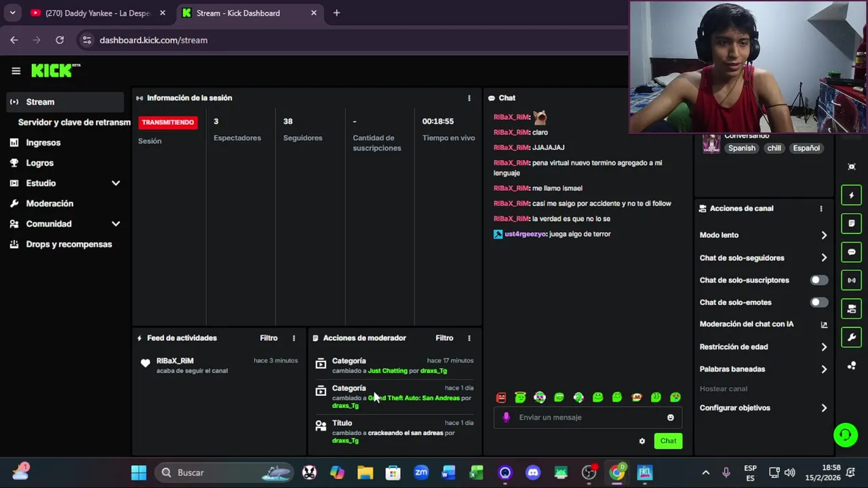Open Ingresos in the sidebar
The width and height of the screenshot is (868, 488).
click(x=64, y=142)
